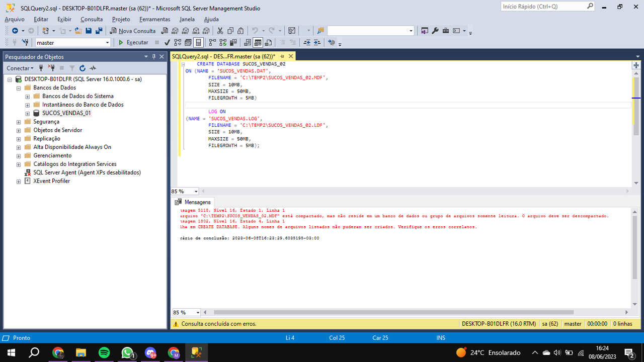
Task: Open the Consulta menu
Action: [92, 19]
